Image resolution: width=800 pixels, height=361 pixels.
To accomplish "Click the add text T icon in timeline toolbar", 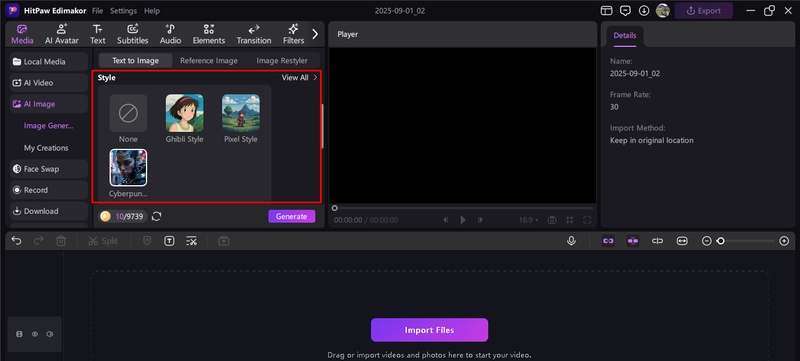I will pos(169,241).
